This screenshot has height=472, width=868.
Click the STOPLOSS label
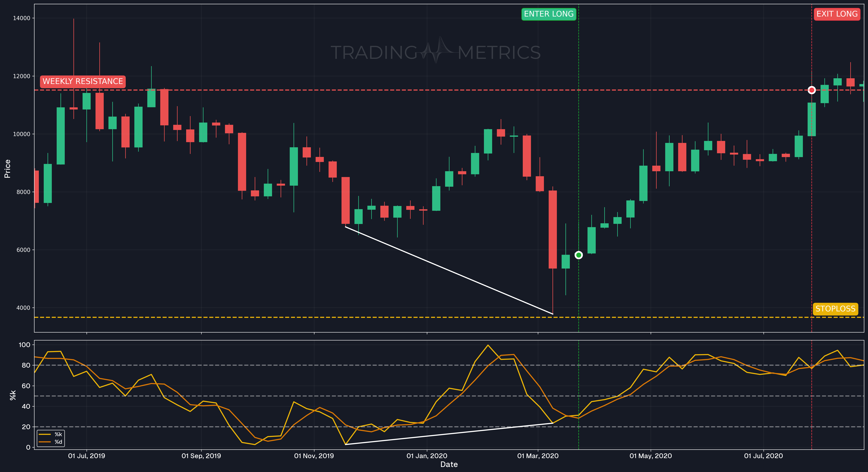(x=835, y=309)
